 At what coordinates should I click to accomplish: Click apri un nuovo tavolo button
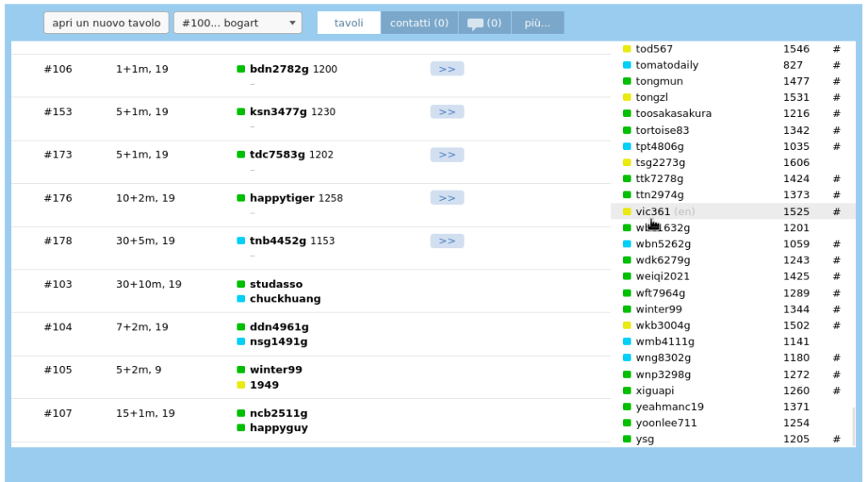tap(106, 23)
